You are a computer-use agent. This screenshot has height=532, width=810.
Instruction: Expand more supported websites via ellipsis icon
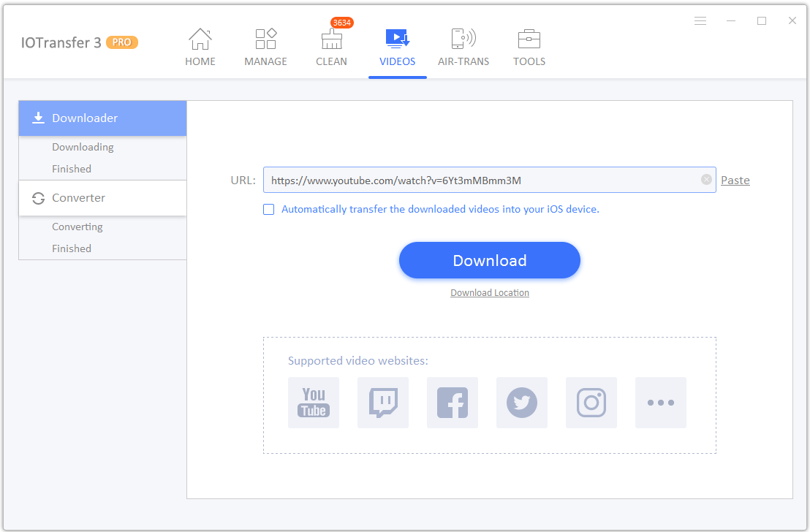click(660, 403)
